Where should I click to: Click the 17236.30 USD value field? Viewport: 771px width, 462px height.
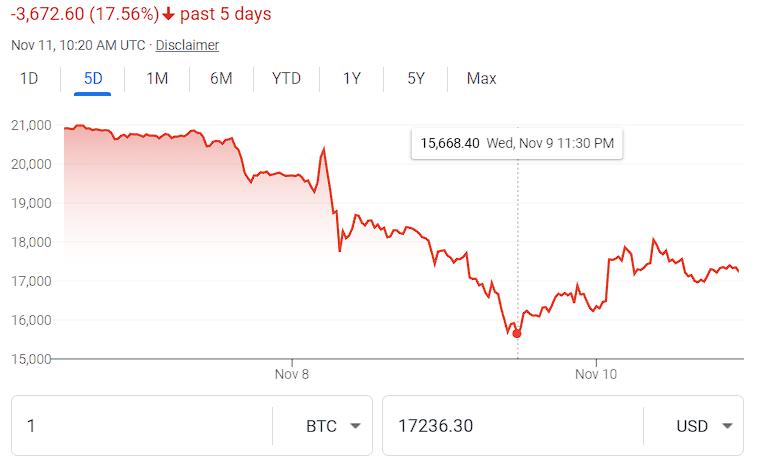(510, 426)
